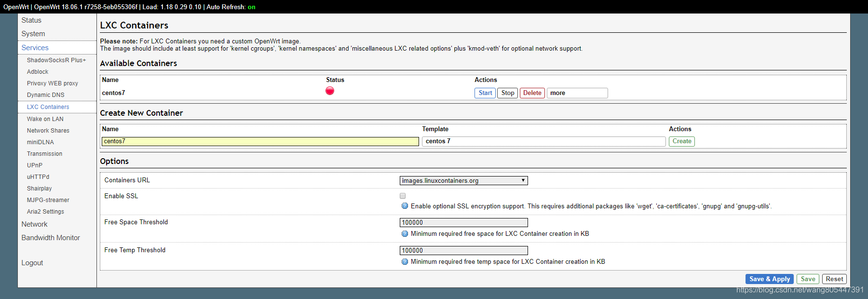
Task: Click the red status indicator for centos7
Action: coord(330,91)
